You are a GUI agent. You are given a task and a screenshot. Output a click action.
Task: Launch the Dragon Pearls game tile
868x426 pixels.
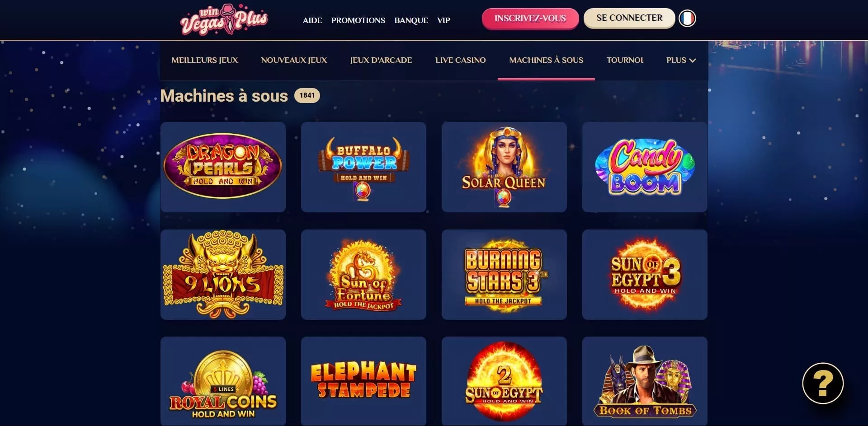click(x=223, y=167)
